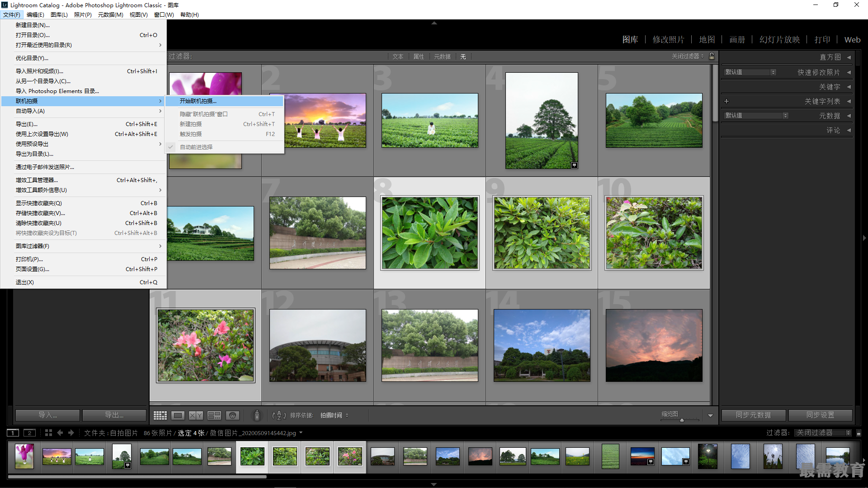Open filename path dropdown in filmstrip header
Viewport: 868px width, 488px height.
301,433
